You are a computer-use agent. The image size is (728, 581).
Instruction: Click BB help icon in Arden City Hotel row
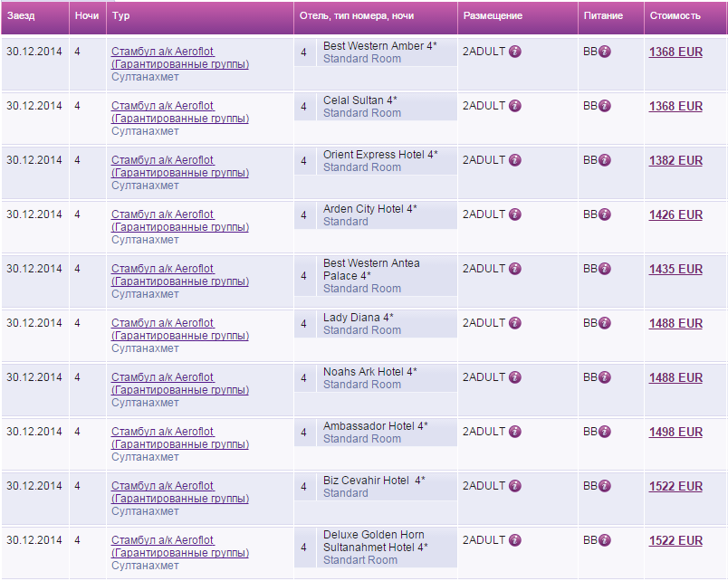[605, 214]
